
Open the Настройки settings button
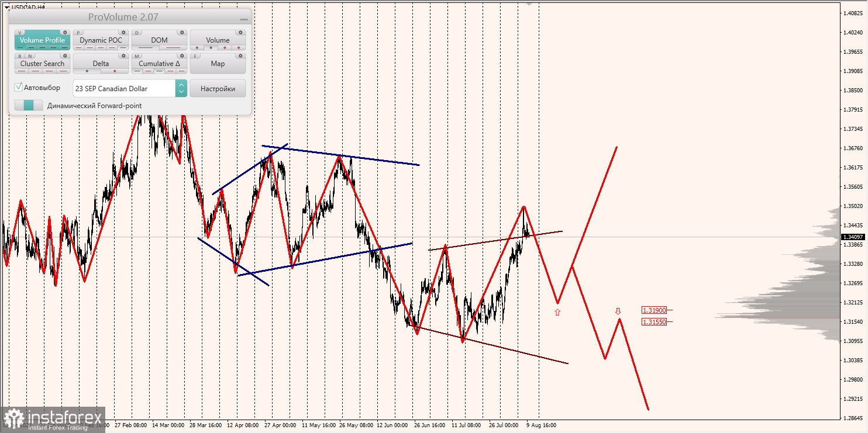218,88
